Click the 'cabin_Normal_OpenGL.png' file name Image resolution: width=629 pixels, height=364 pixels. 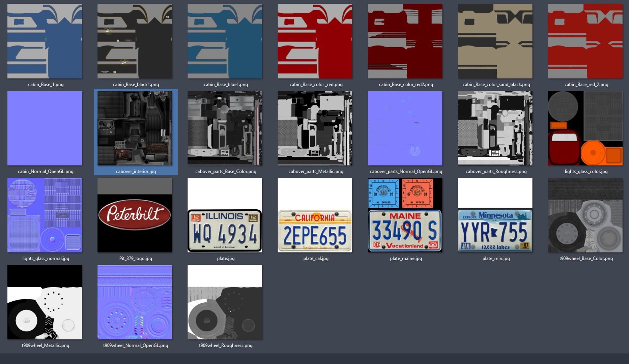46,172
